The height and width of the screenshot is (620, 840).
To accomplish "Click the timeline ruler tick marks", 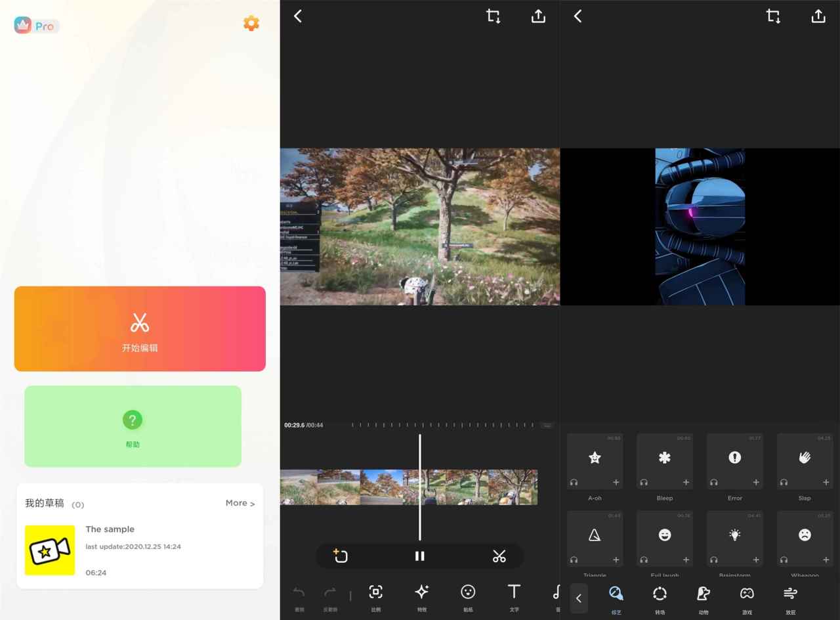I will (x=443, y=425).
